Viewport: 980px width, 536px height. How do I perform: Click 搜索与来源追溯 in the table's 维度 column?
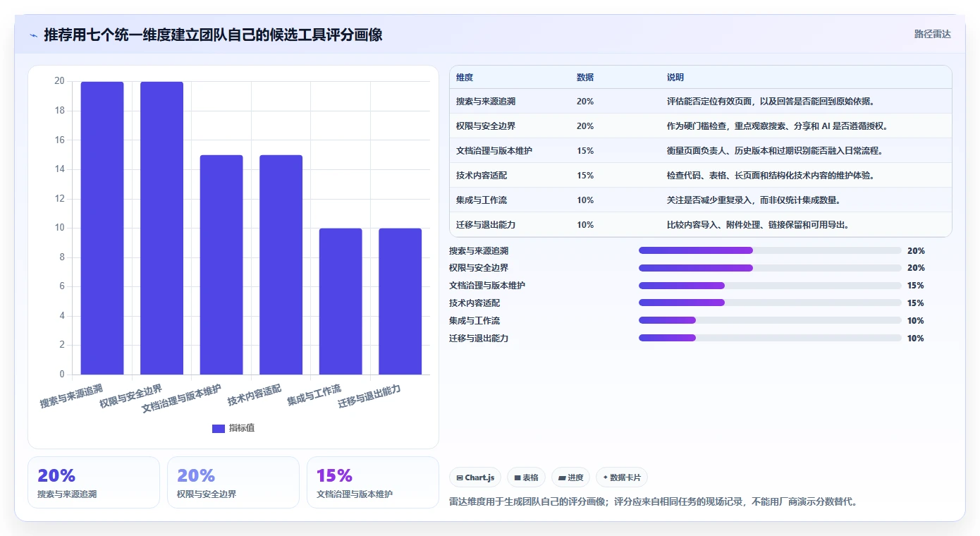[486, 102]
